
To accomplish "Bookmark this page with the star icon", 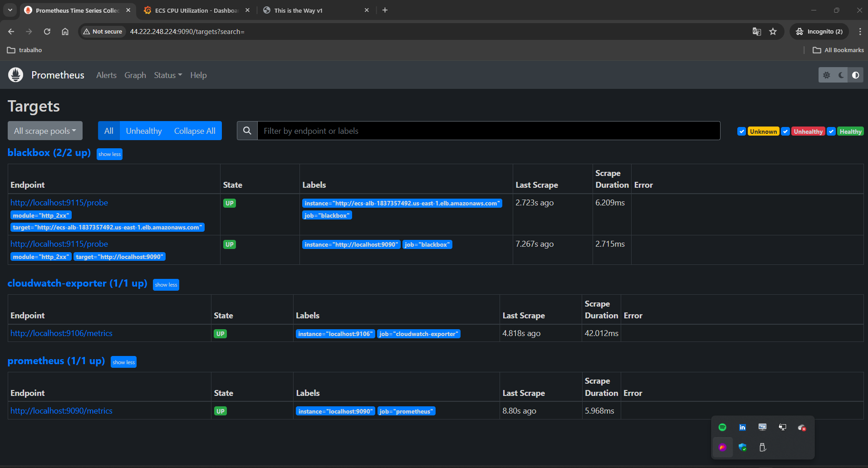I will 773,31.
